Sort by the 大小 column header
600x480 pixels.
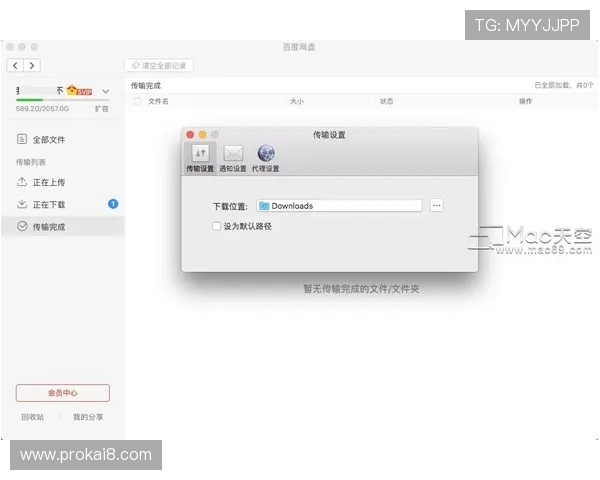pos(297,101)
